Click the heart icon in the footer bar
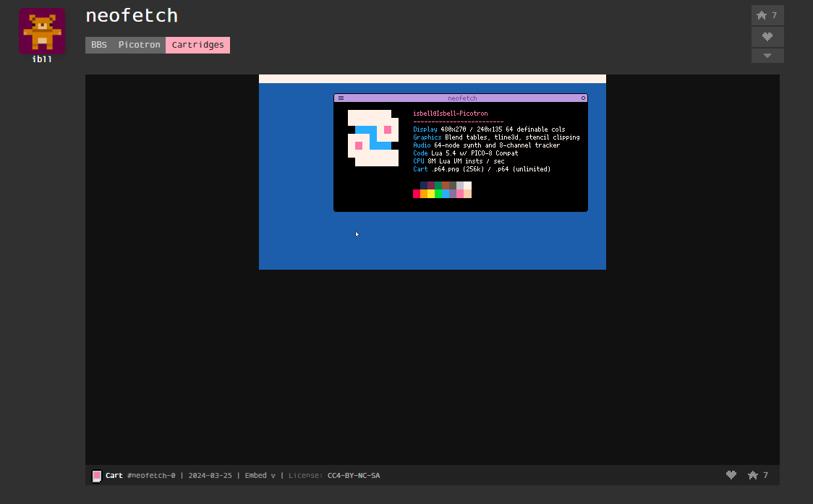This screenshot has height=504, width=813. [x=731, y=475]
